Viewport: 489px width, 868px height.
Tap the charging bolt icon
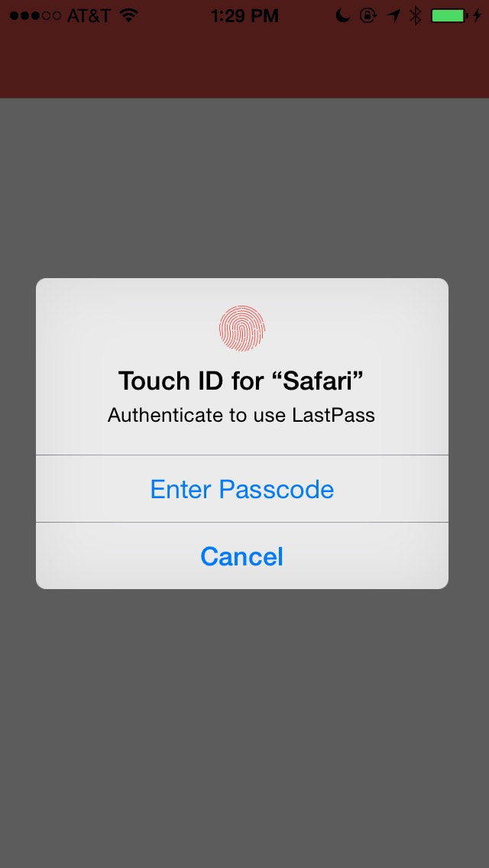(x=477, y=15)
